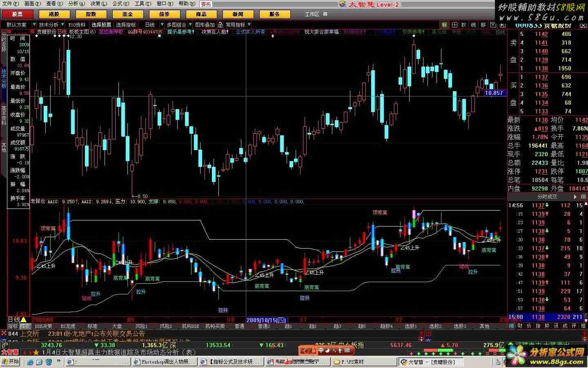Open the 画面 menu
588x368 pixels.
[33, 4]
